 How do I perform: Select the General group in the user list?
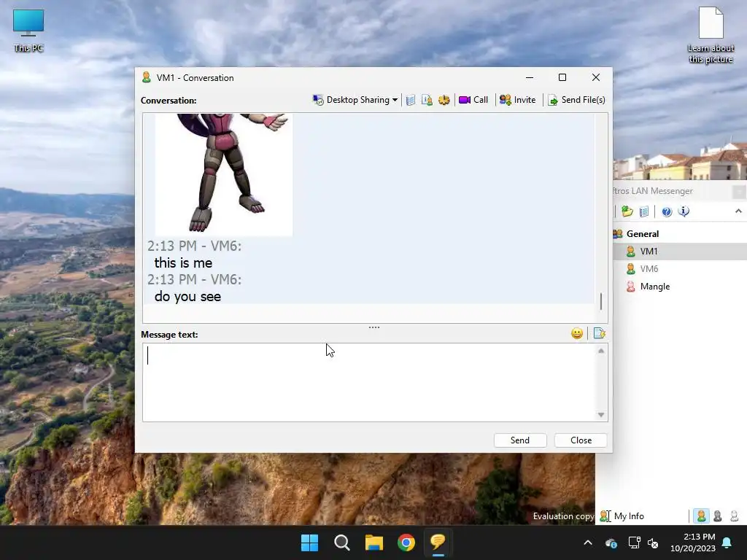[642, 234]
